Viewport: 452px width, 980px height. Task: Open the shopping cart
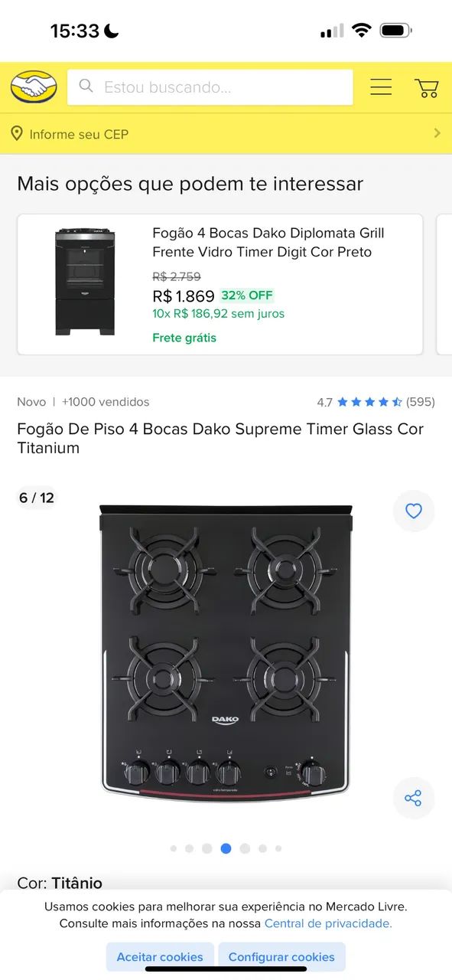tap(427, 87)
